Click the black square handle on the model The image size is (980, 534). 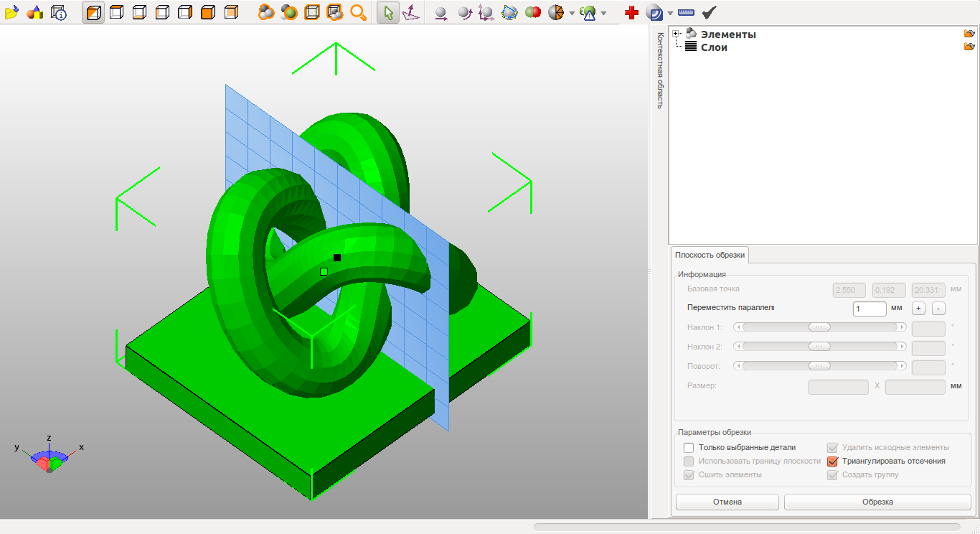pos(337,257)
